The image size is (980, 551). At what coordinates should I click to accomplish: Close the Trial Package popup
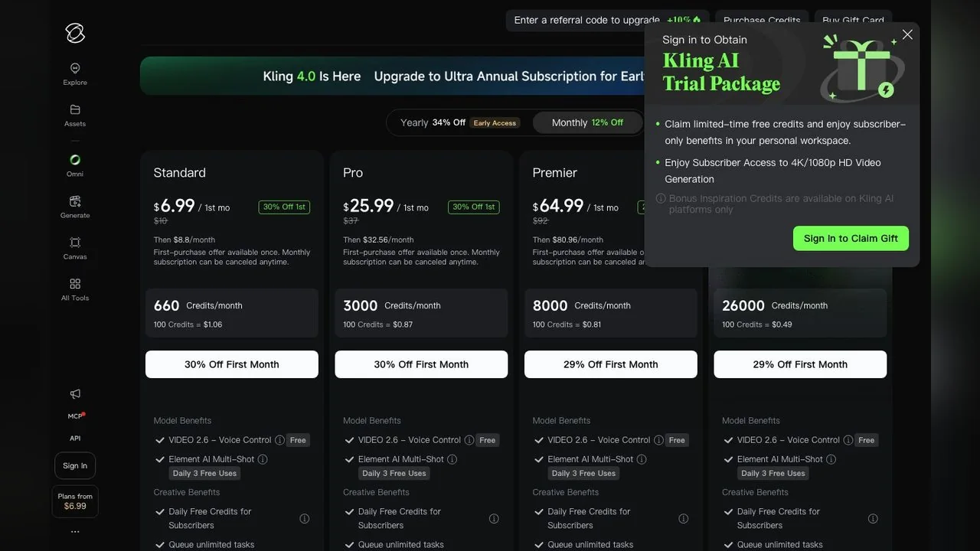pyautogui.click(x=907, y=34)
